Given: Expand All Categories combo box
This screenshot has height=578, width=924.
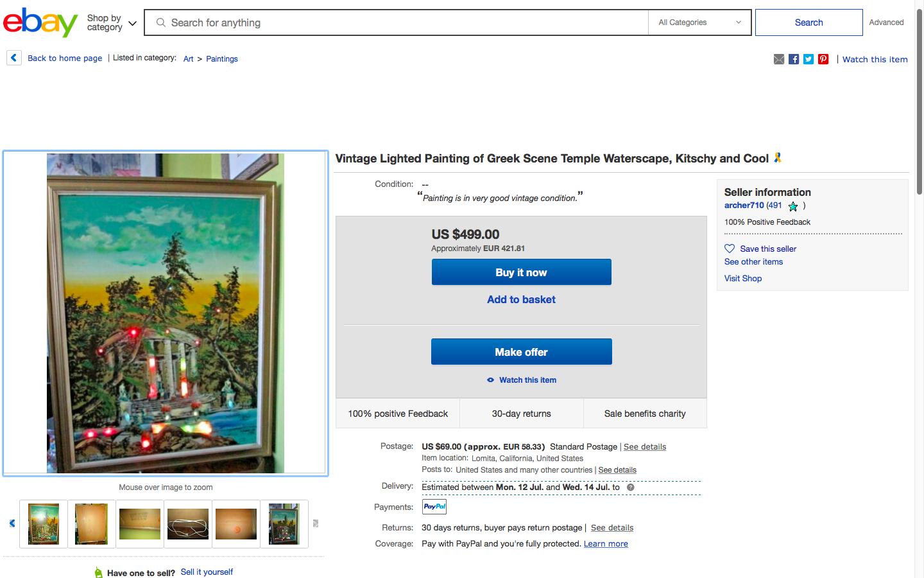Looking at the screenshot, I should [x=699, y=22].
